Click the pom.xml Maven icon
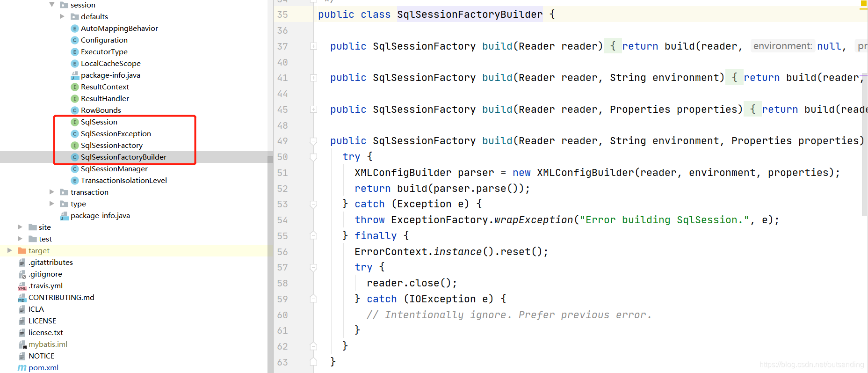The width and height of the screenshot is (868, 373). click(x=22, y=368)
